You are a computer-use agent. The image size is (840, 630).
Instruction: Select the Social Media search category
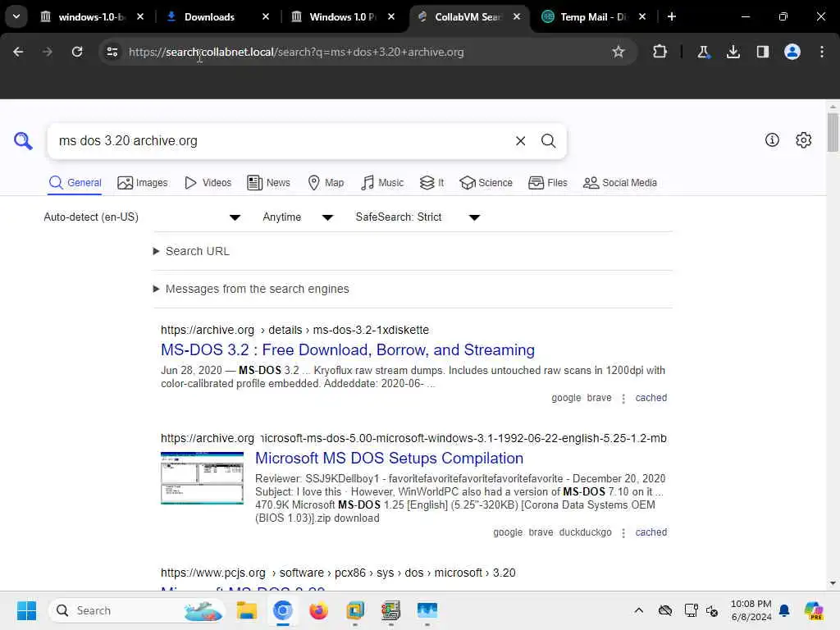pyautogui.click(x=620, y=183)
